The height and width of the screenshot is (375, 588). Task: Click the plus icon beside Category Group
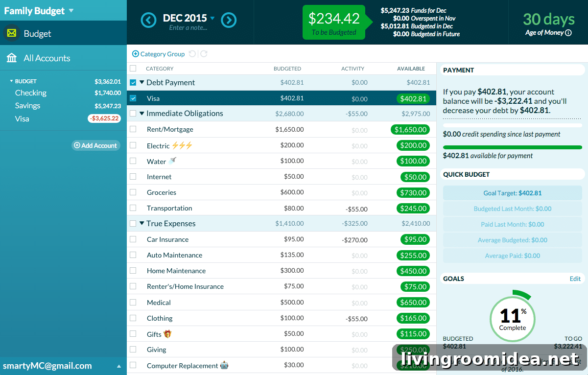[136, 54]
